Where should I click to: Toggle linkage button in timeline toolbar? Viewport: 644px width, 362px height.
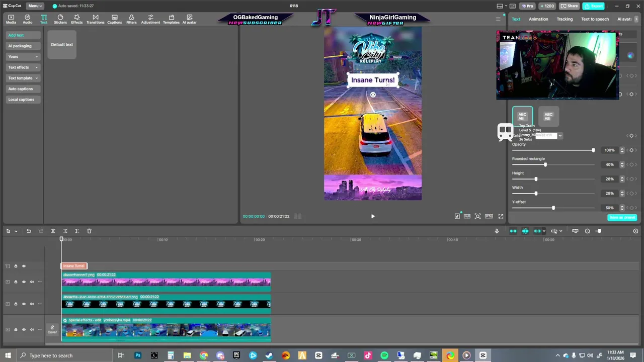tap(537, 231)
